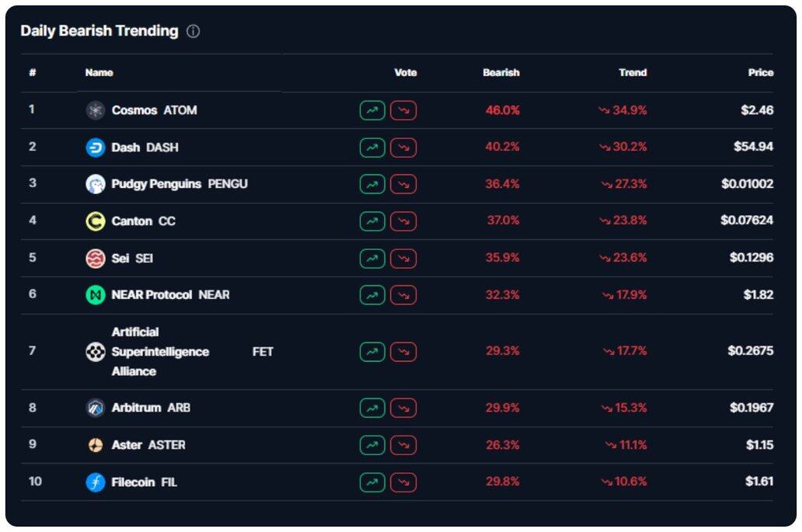802x532 pixels.
Task: Select the Sei coin logo icon
Action: 95,258
